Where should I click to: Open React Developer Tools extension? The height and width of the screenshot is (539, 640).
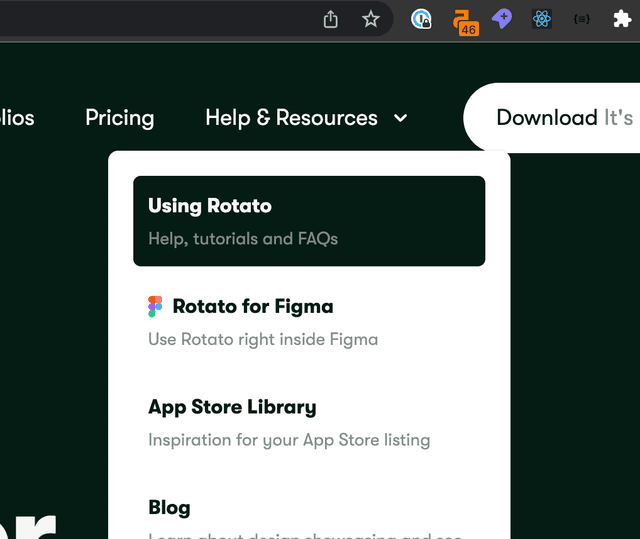542,19
